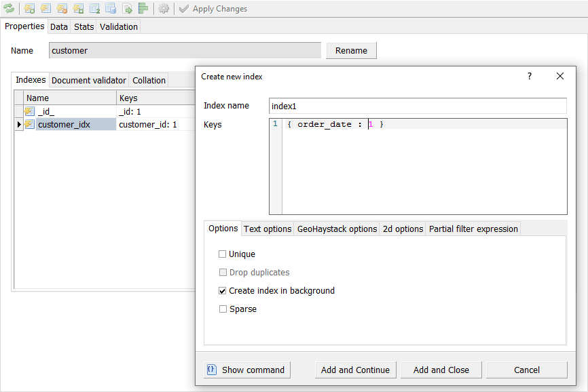Viewport: 588px width, 392px height.
Task: Open the GeoHaystack options tab
Action: [337, 229]
